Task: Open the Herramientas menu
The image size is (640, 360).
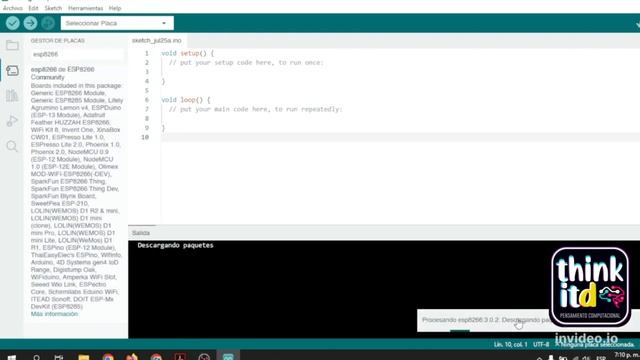Action: click(85, 8)
